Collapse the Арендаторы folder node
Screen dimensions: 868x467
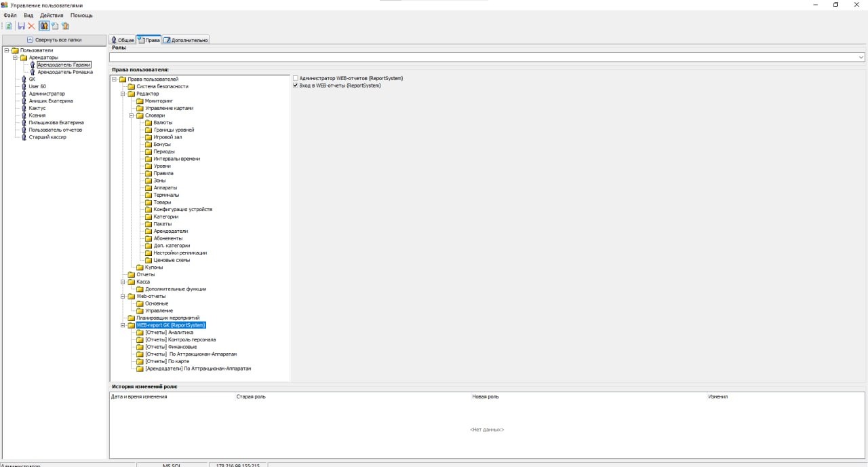click(x=15, y=58)
